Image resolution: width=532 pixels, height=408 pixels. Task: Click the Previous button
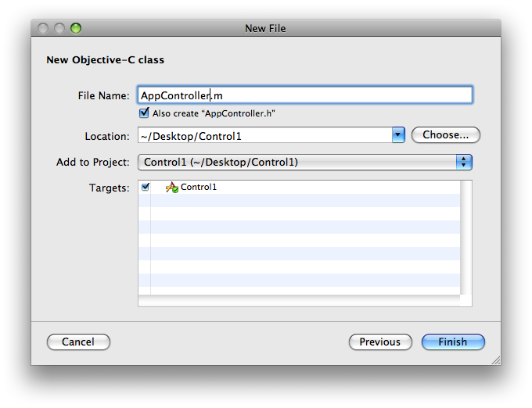(x=380, y=342)
